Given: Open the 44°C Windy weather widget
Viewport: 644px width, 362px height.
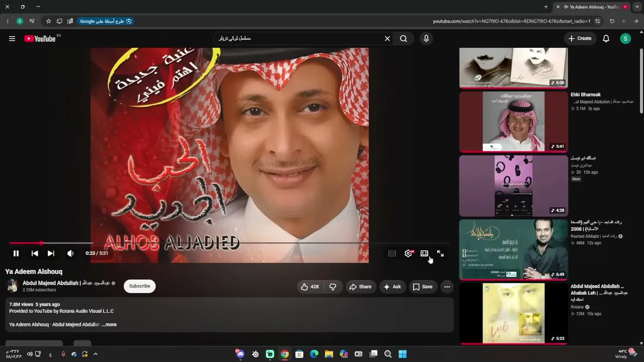Looking at the screenshot, I should pos(625,354).
